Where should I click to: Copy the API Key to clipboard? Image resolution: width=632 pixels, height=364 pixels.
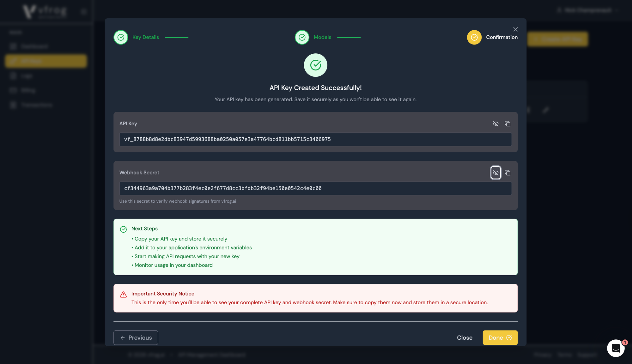tap(507, 124)
